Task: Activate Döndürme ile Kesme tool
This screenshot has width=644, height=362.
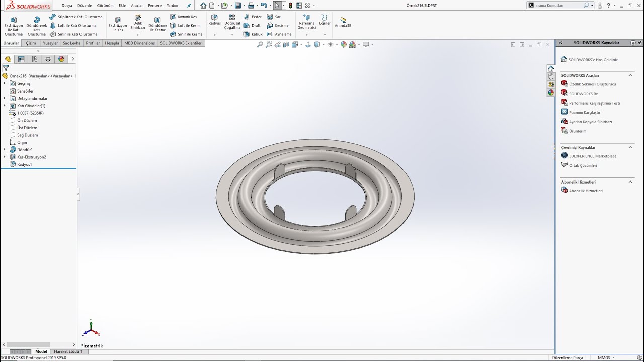Action: [x=157, y=24]
